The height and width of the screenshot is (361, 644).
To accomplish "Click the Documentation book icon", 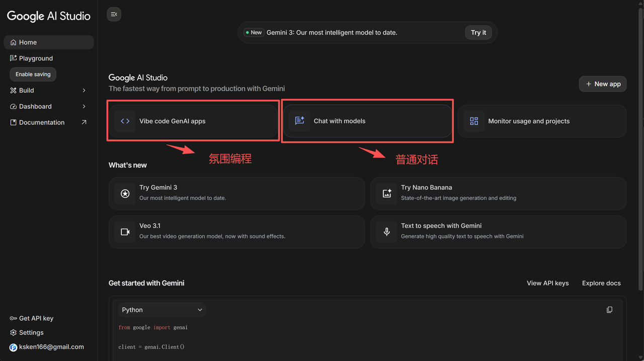I will (14, 122).
